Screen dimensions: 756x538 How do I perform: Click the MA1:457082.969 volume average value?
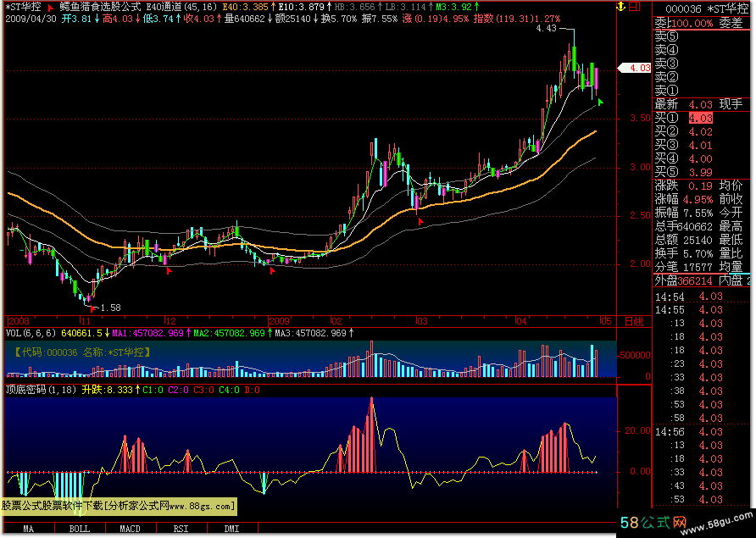[147, 333]
